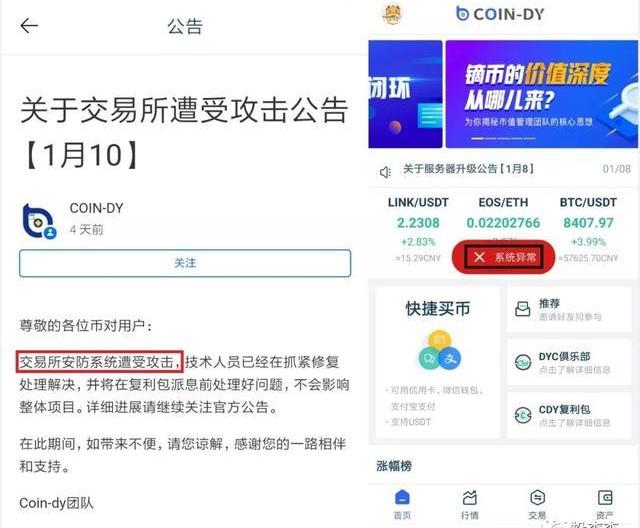Open the COIN-DY author avatar
This screenshot has width=640, height=528.
point(39,221)
